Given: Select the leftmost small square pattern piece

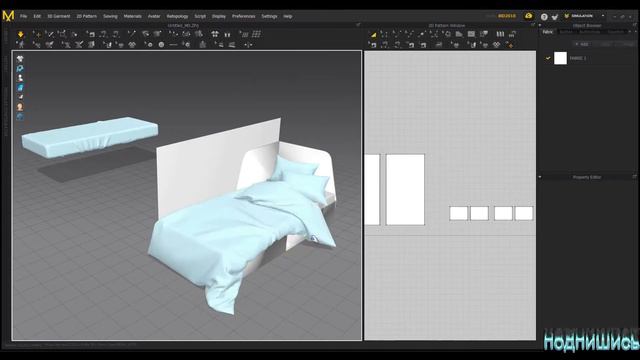Looking at the screenshot, I should pos(458,213).
